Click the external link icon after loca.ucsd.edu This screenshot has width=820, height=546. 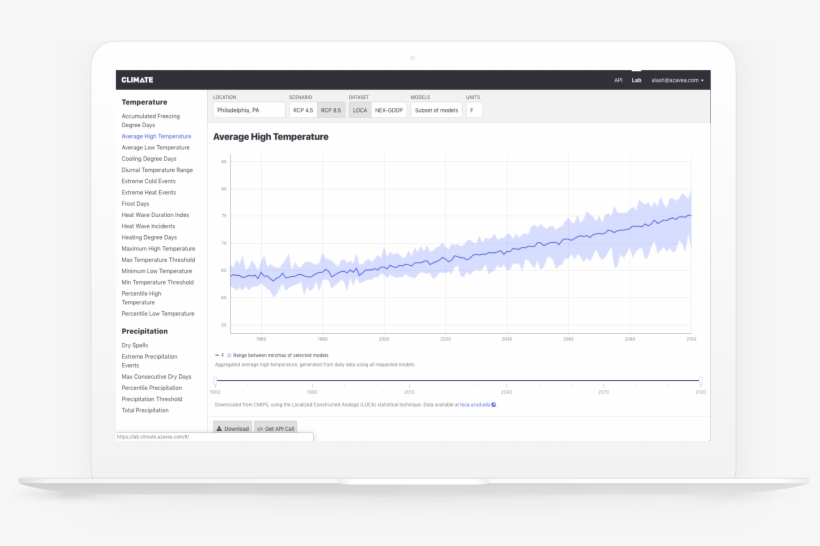(494, 405)
